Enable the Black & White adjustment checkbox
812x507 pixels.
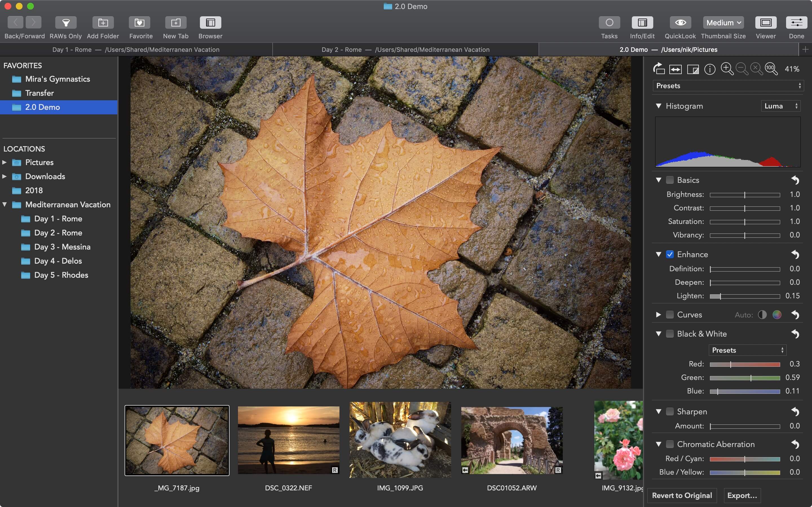pyautogui.click(x=669, y=334)
